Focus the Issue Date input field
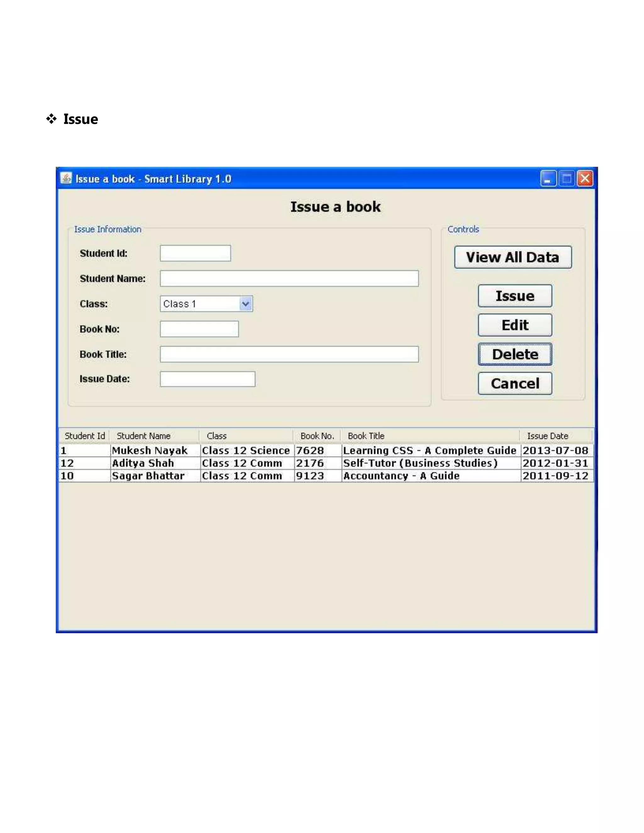This screenshot has height=833, width=644. 208,379
